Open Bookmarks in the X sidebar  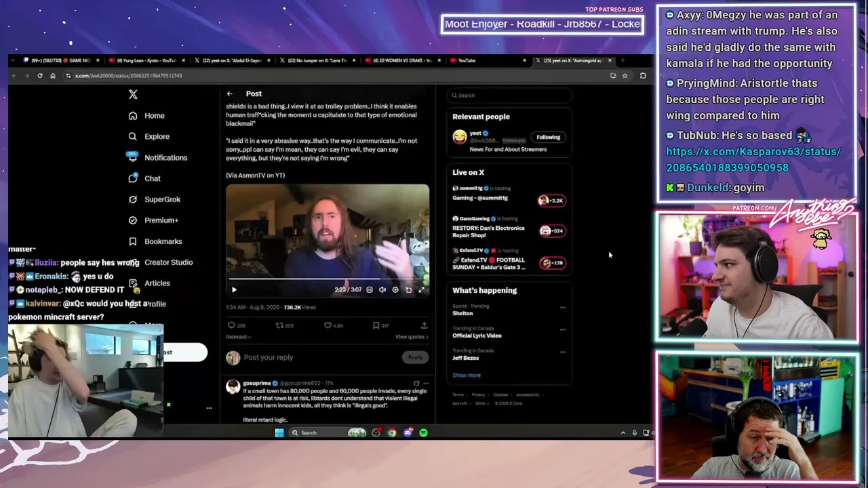coord(155,241)
